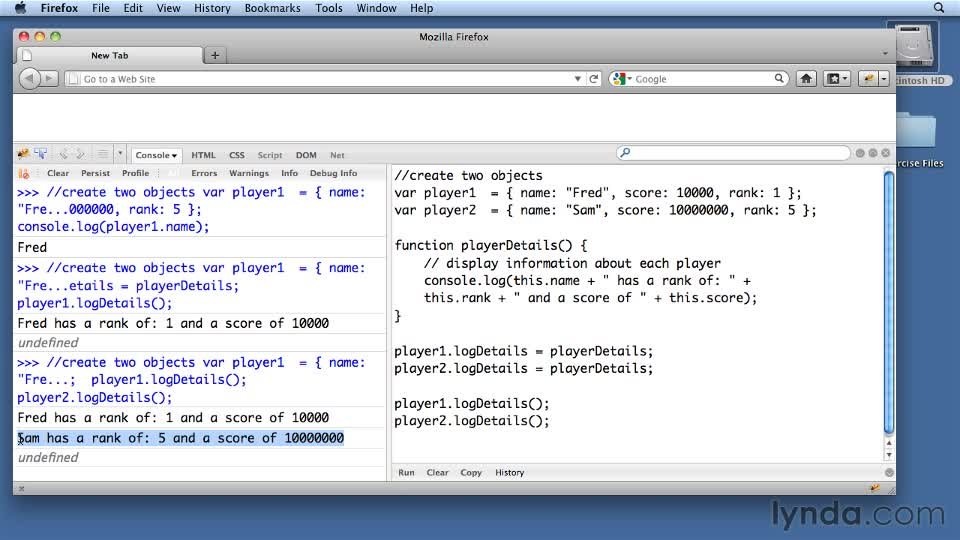Image resolution: width=960 pixels, height=540 pixels.
Task: Turn off Firebug with the round X button
Action: (x=885, y=153)
